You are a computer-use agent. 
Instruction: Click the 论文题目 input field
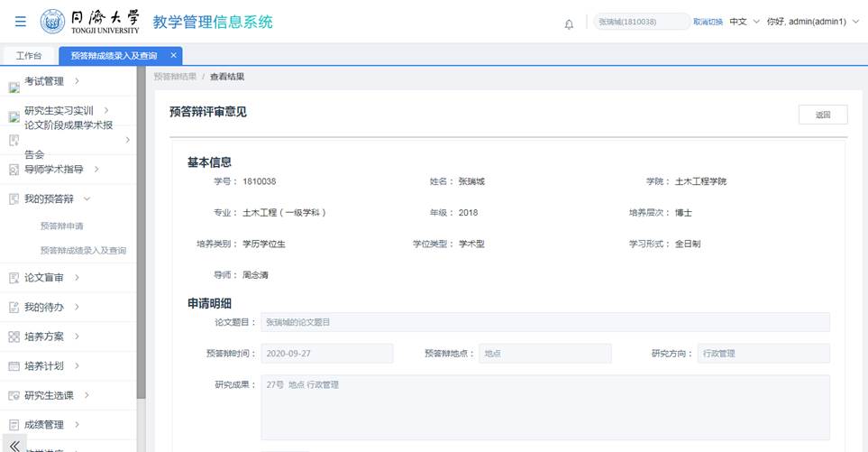click(x=544, y=322)
